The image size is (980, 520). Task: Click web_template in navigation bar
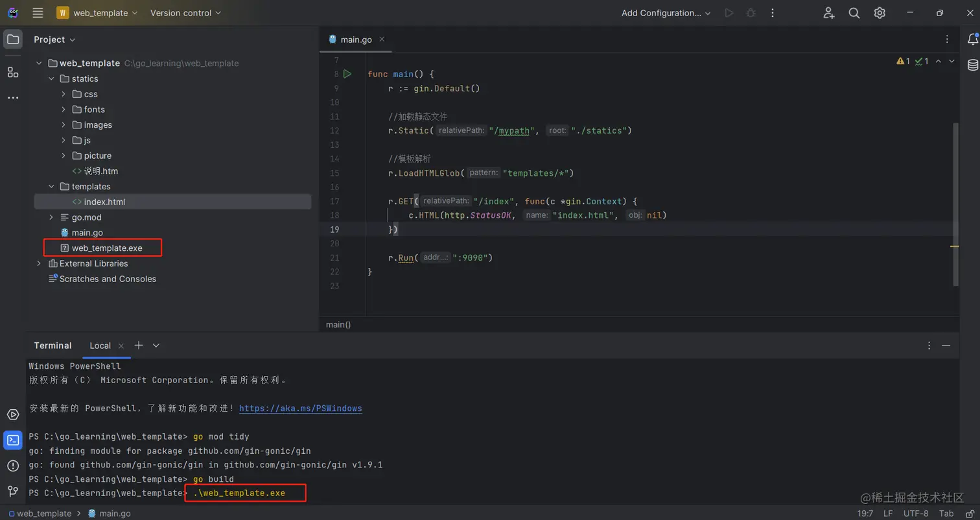40,514
